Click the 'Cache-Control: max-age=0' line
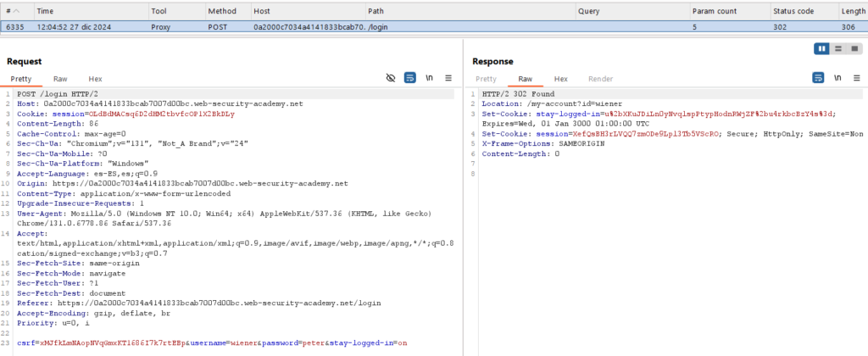Viewport: 868px width, 356px height. click(x=71, y=133)
